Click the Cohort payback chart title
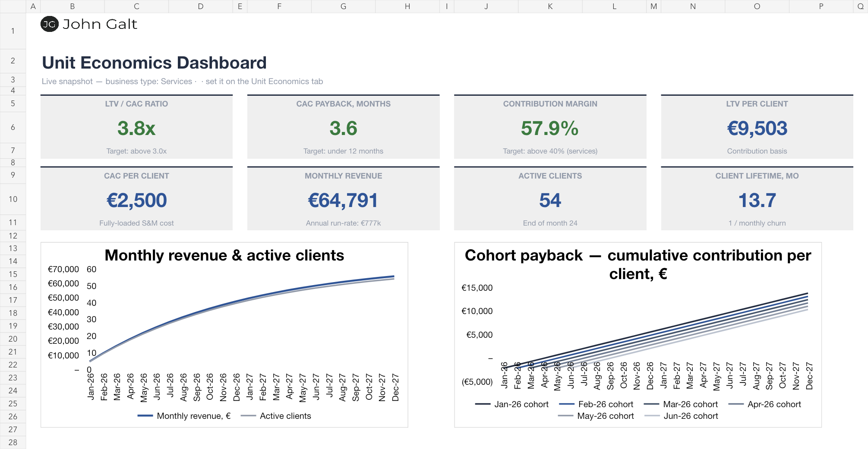 [638, 264]
